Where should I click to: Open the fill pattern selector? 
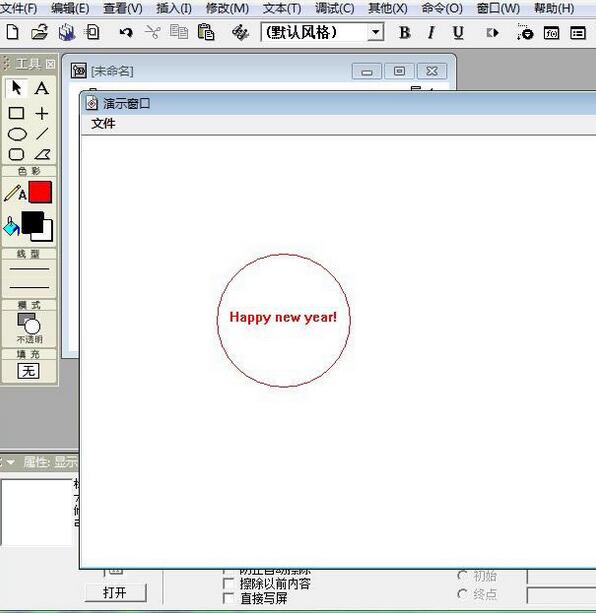coord(28,371)
